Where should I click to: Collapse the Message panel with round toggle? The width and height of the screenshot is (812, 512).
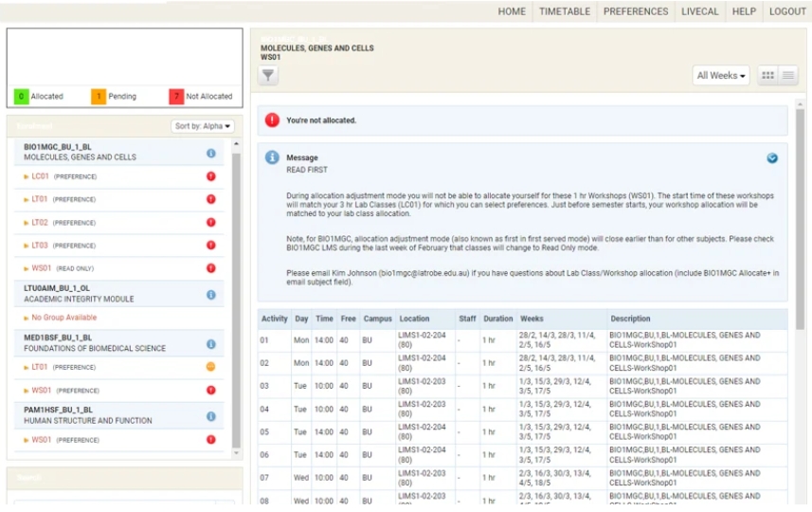click(x=771, y=158)
